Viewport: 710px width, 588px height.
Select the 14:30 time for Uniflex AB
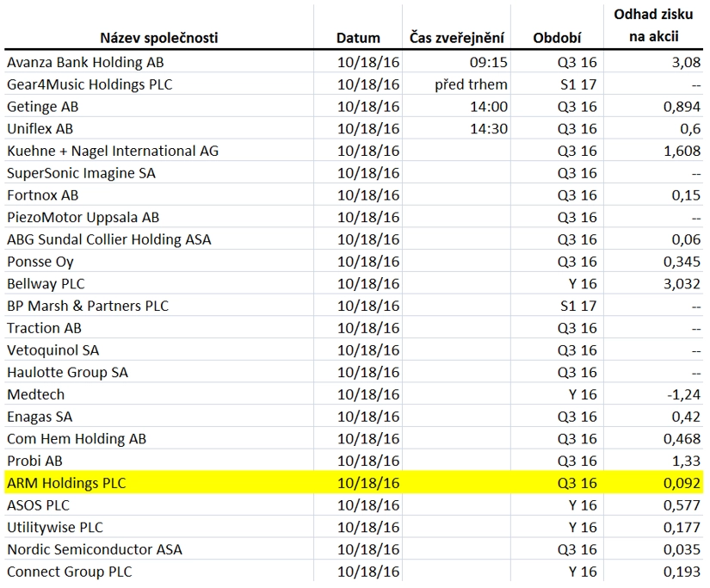pos(489,128)
